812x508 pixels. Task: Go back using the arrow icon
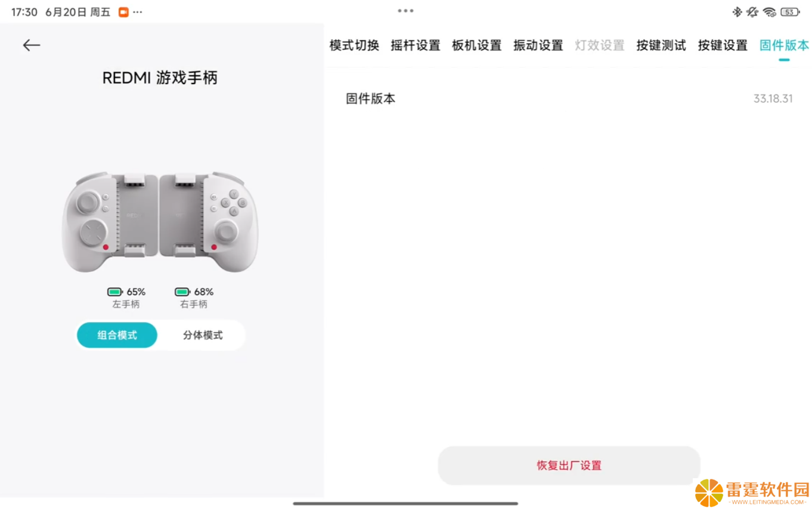(32, 45)
